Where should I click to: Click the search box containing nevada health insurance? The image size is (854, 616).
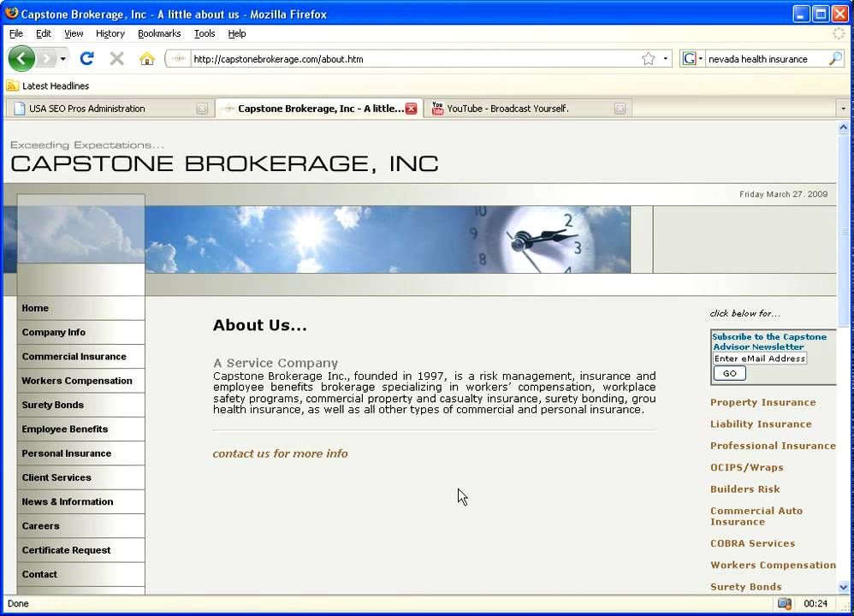click(x=766, y=59)
